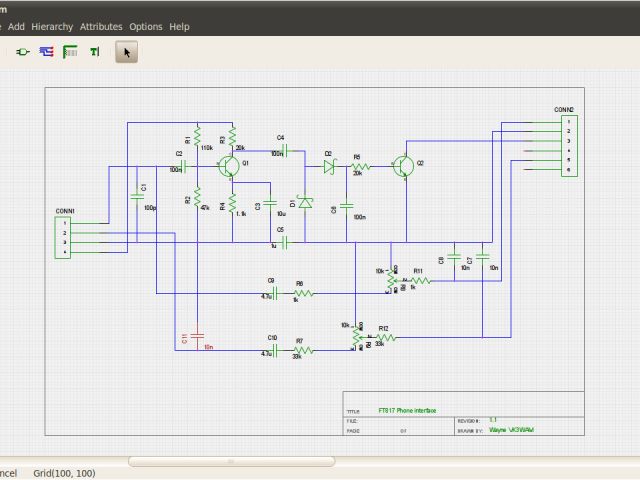Activate the Add Net tool
The image size is (640, 480).
click(46, 51)
